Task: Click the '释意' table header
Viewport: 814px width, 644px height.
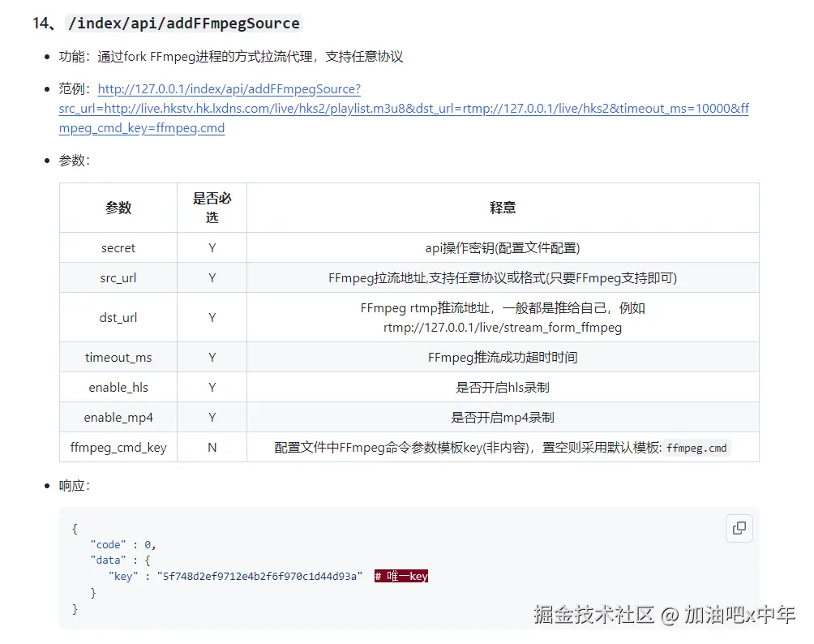Action: click(x=503, y=208)
